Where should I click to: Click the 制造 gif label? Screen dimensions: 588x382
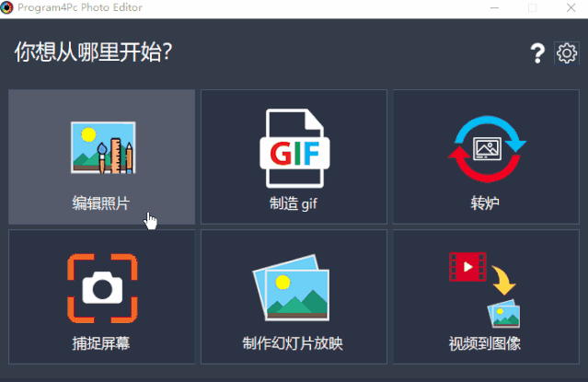tap(294, 203)
